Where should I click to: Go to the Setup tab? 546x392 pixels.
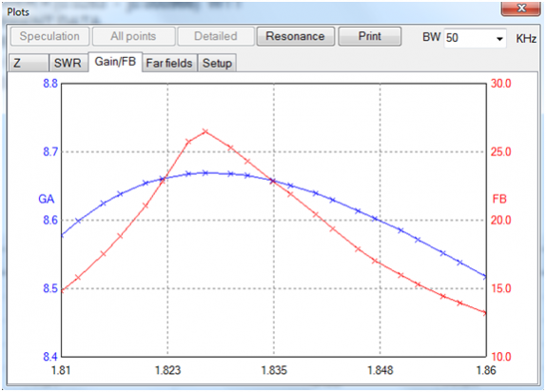point(217,63)
